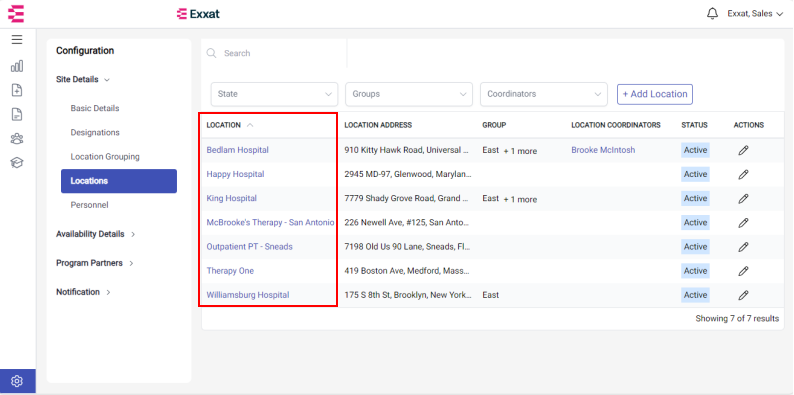Open the Exxat, Sales user menu
Screen dimensions: 794x395
pyautogui.click(x=756, y=14)
